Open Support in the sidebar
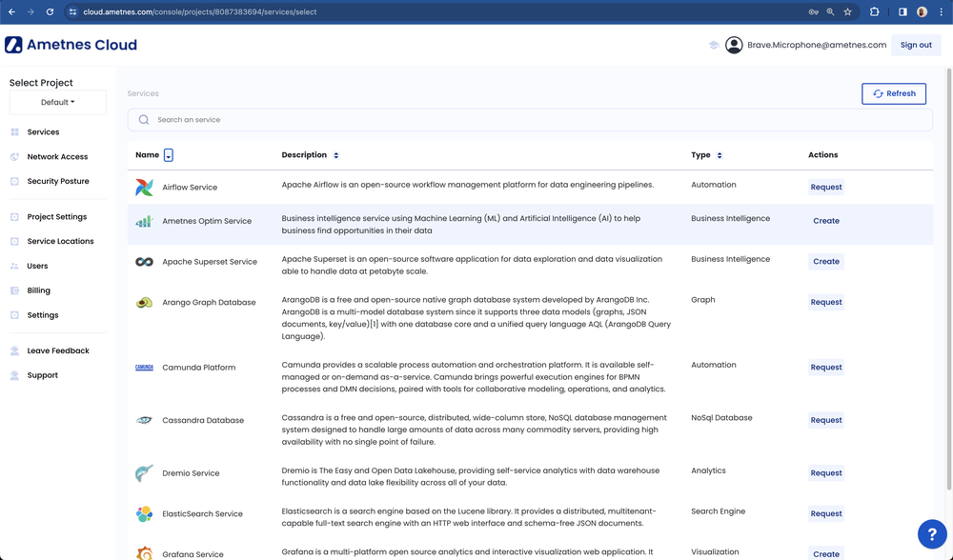The height and width of the screenshot is (560, 953). point(43,375)
